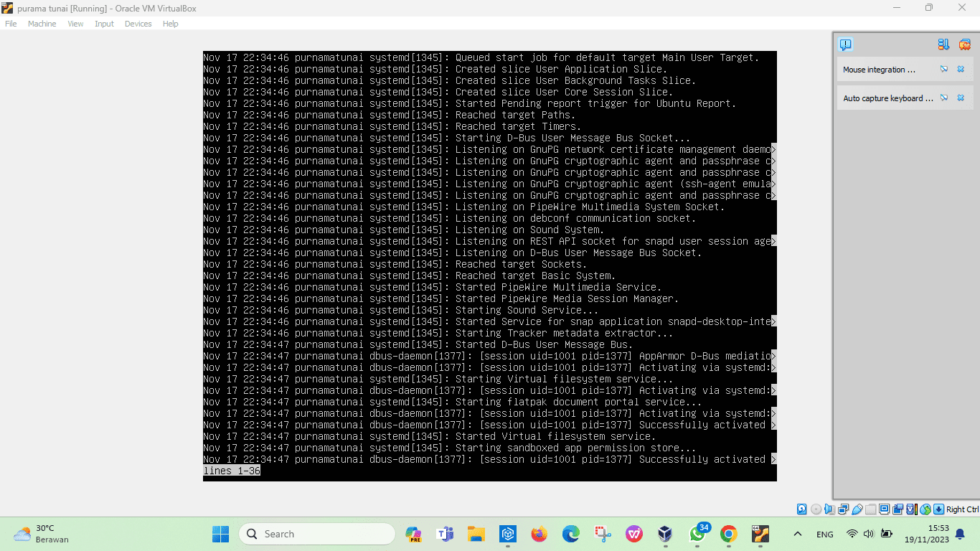Click the optical disc indicator
This screenshot has height=551, width=980.
(x=816, y=509)
